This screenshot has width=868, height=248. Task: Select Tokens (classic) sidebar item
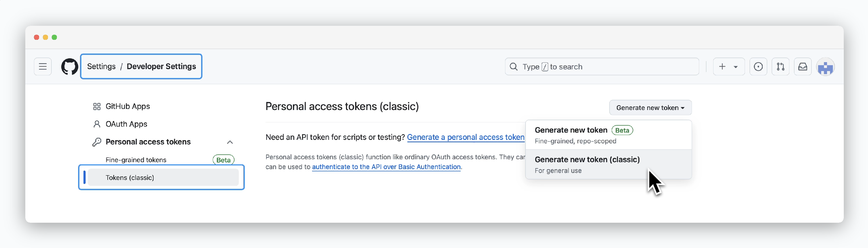(163, 178)
